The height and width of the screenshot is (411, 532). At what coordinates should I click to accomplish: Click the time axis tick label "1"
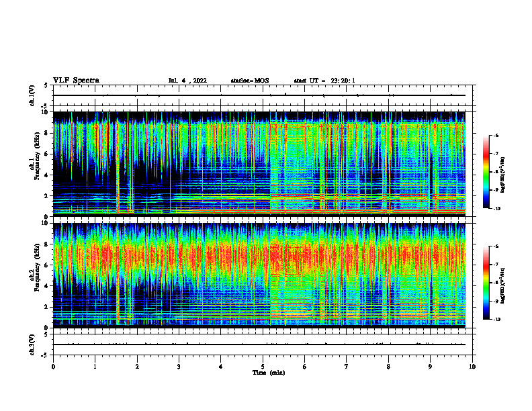point(95,367)
